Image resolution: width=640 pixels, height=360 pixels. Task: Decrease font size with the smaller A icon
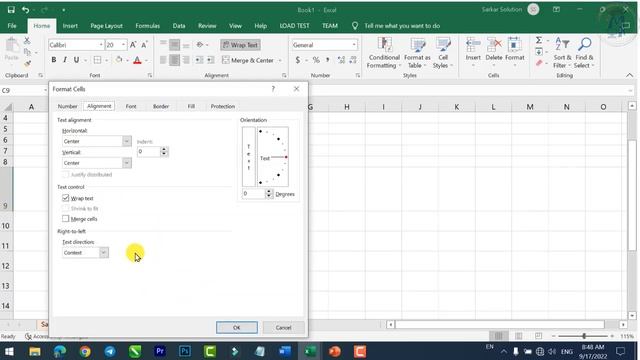[x=144, y=45]
